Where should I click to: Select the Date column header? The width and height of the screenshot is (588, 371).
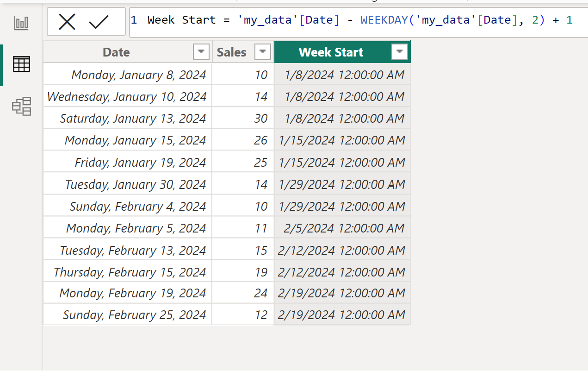pos(127,52)
